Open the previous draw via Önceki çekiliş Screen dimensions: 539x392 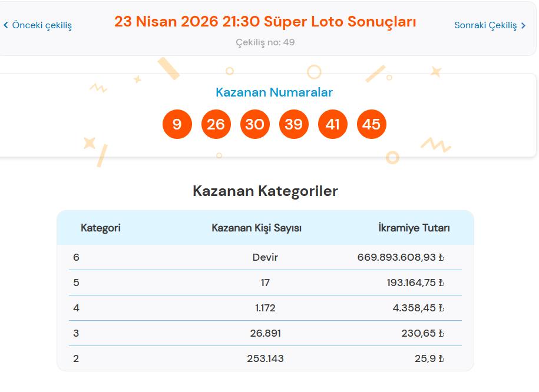point(41,26)
